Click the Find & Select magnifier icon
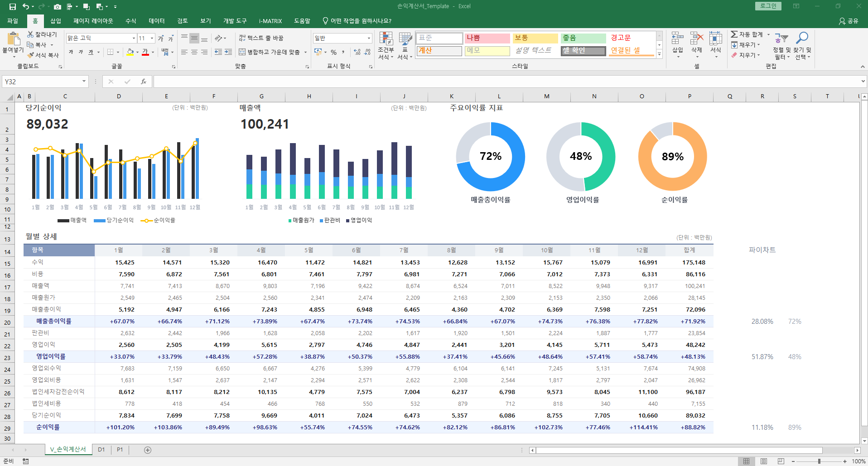The width and height of the screenshot is (868, 466). pos(802,38)
